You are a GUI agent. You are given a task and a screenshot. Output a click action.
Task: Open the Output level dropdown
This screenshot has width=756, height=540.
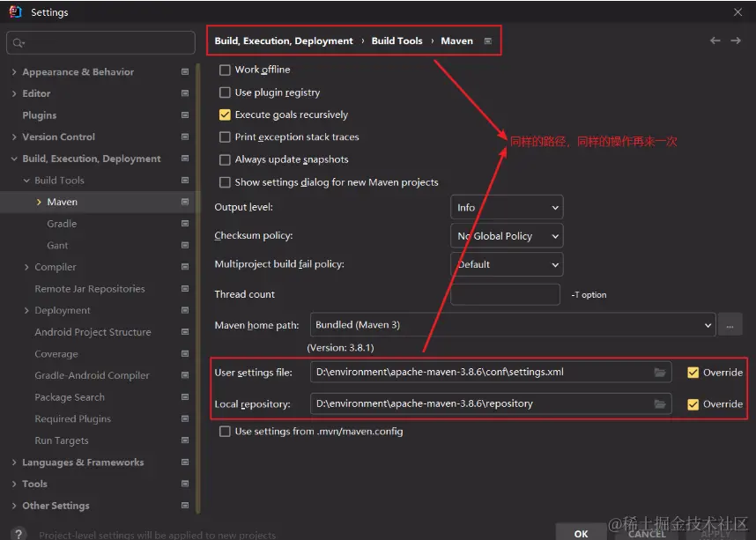[x=507, y=207]
